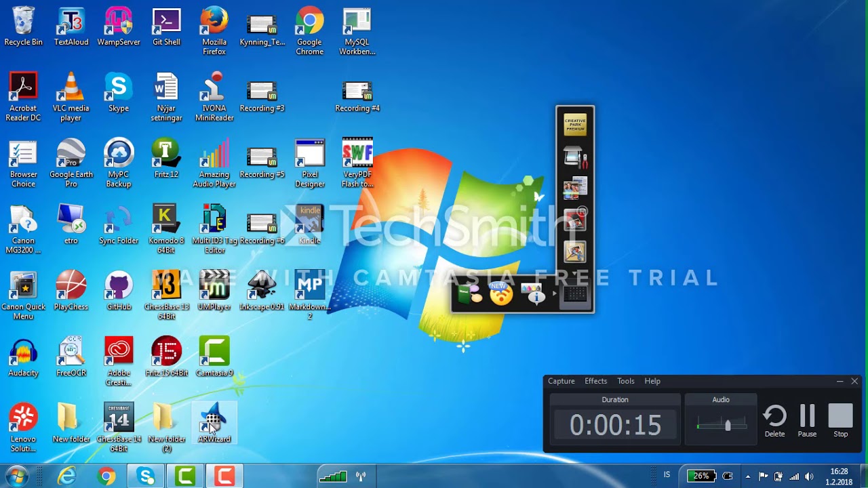Open the Tools menu in Camtasia Recorder
The height and width of the screenshot is (488, 868).
click(626, 381)
